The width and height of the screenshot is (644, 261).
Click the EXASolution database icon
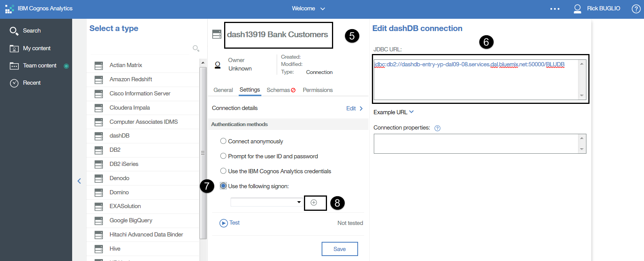(99, 207)
